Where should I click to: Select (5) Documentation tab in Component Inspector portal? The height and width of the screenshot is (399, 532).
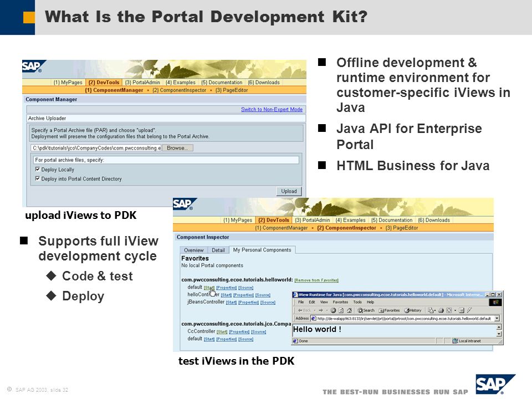(x=392, y=220)
